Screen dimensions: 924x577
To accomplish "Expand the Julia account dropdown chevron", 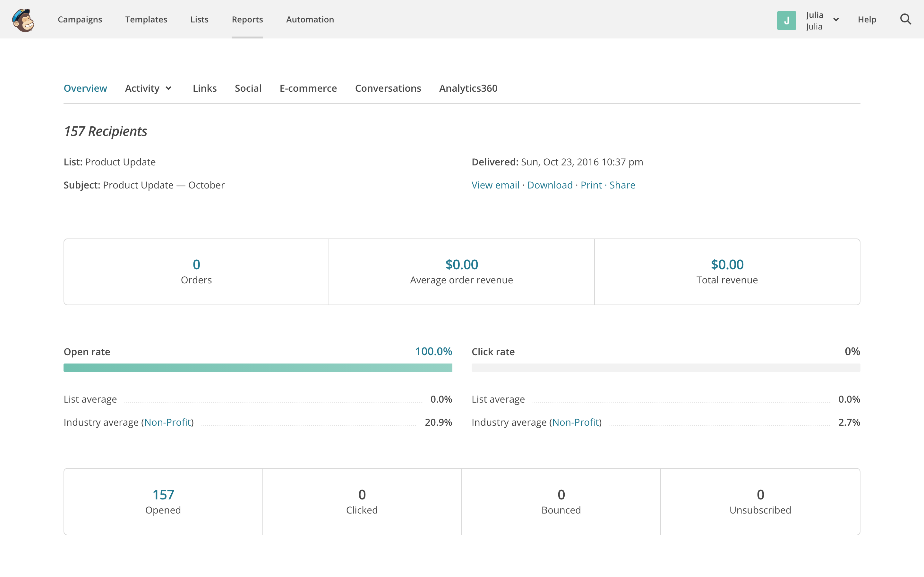I will coord(836,20).
